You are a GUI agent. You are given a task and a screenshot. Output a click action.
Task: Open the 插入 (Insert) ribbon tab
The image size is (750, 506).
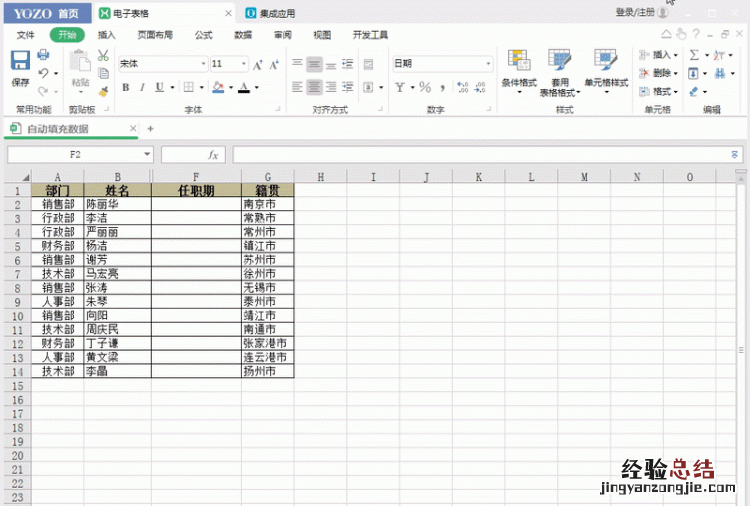point(107,34)
